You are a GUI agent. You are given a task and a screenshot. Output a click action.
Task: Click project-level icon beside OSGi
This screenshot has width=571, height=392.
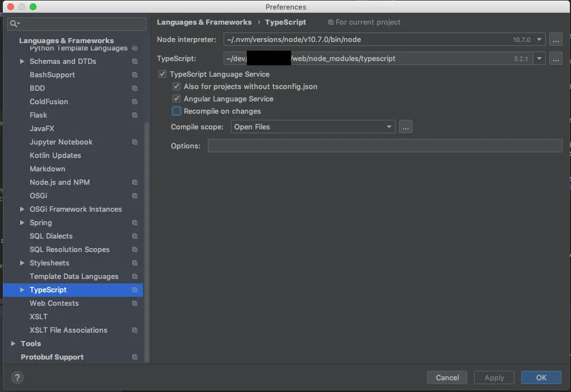coord(134,196)
